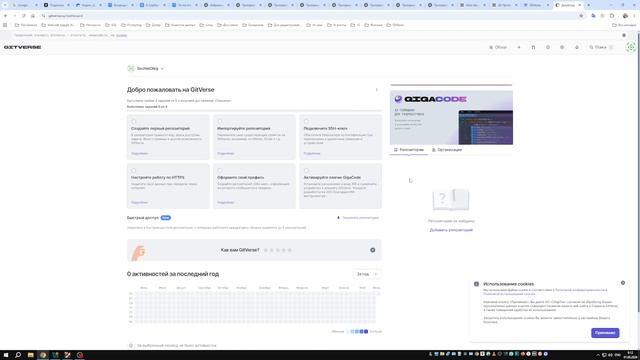Tick the circle on 'Оформите свой профиль' card
The image size is (640, 360).
[x=220, y=171]
